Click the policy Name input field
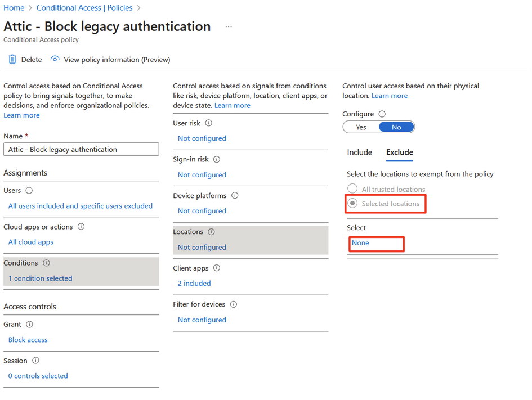The image size is (532, 400). (x=81, y=149)
